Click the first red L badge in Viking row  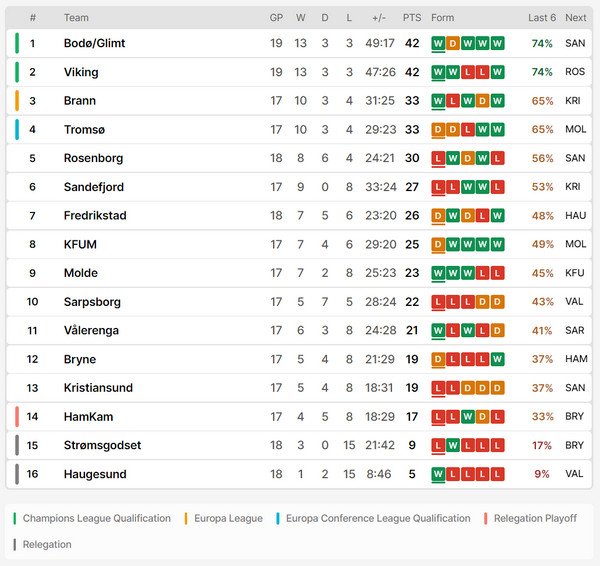[x=468, y=72]
